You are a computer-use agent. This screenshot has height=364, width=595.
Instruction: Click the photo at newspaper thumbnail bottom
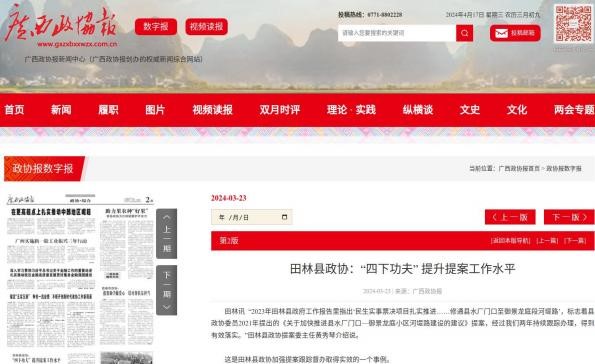click(127, 358)
